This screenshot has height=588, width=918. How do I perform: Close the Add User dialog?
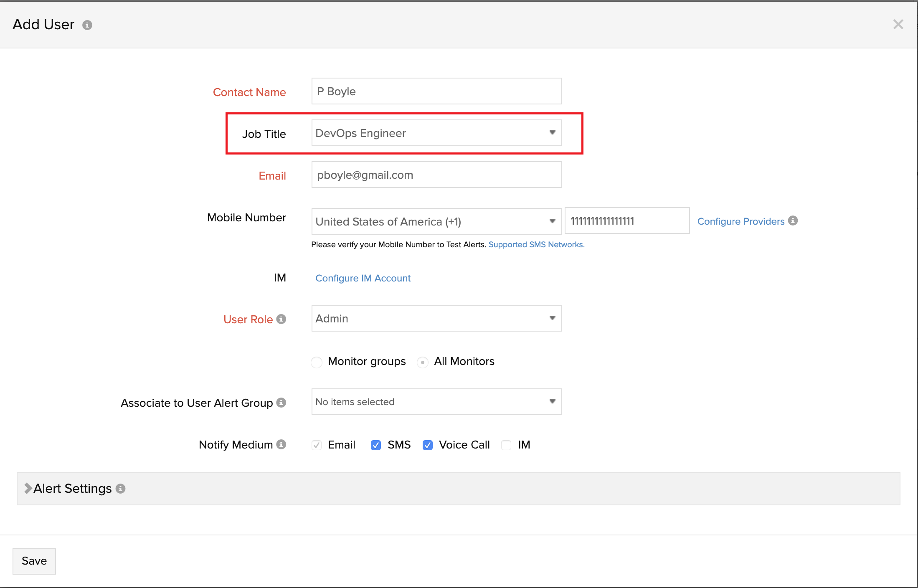pos(898,24)
